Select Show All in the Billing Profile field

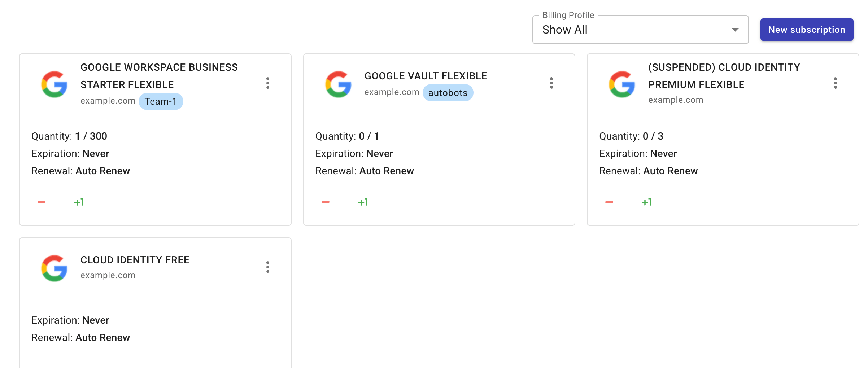(565, 30)
